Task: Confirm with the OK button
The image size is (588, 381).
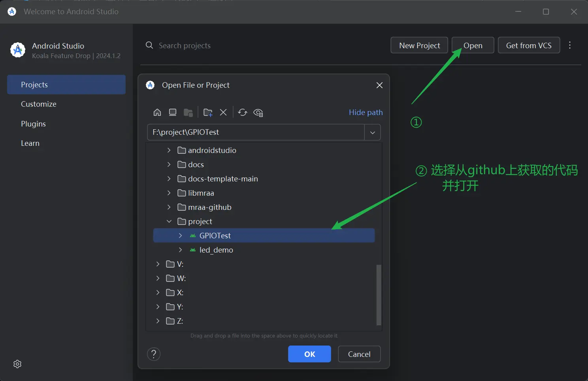Action: [x=309, y=354]
